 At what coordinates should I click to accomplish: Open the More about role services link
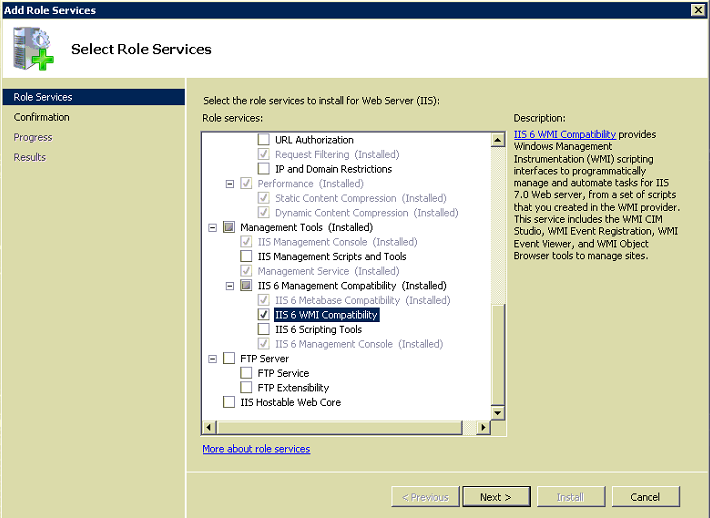tap(256, 449)
